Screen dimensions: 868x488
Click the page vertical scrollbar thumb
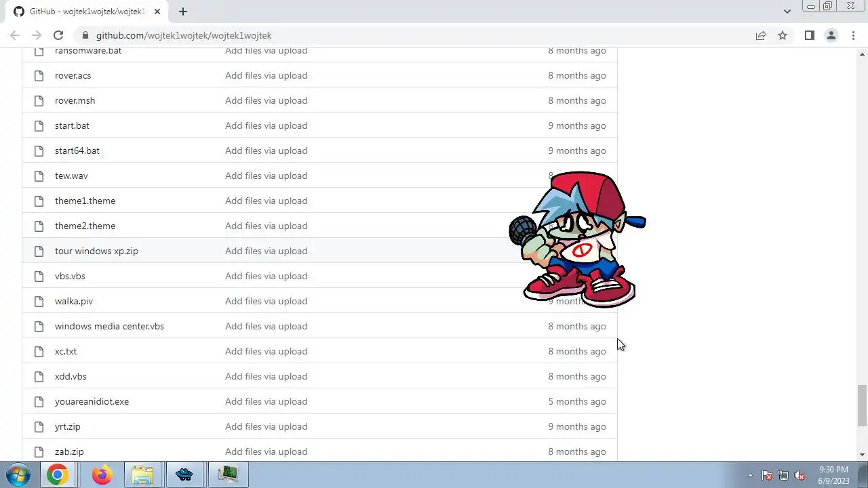862,405
